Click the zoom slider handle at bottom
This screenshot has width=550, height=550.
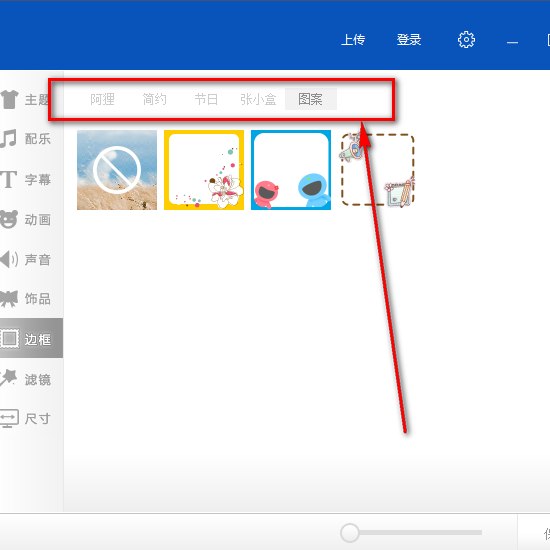click(x=349, y=533)
